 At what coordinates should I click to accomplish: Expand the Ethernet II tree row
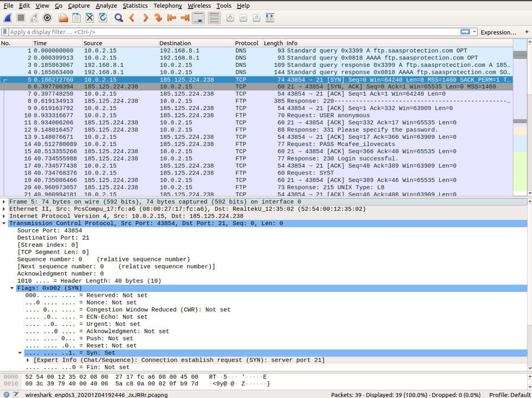[5, 209]
